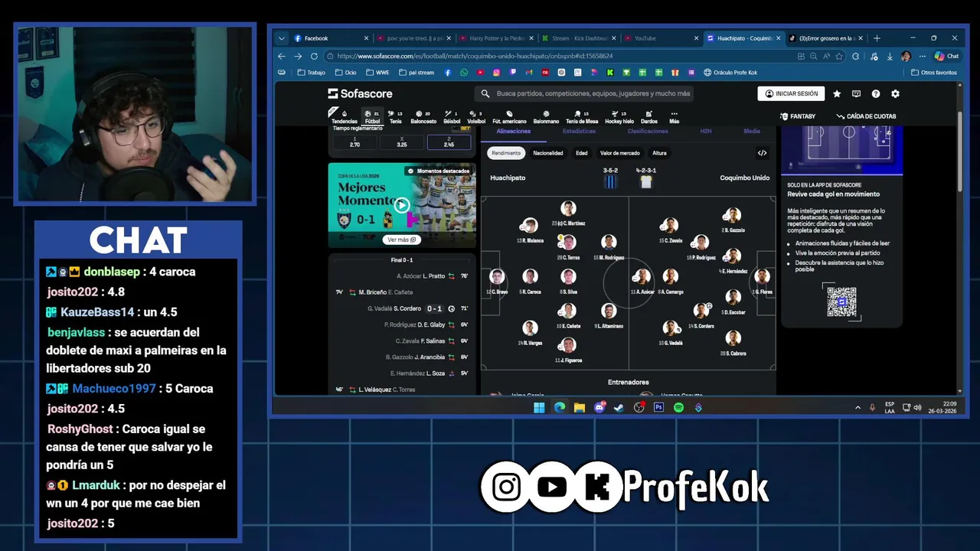Open the Trabajo bookmarks folder

(311, 73)
